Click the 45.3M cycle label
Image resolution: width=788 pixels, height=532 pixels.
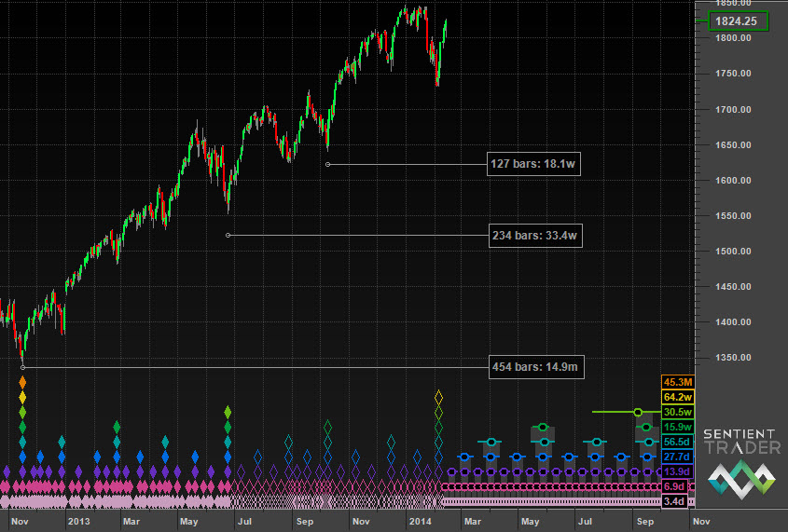click(678, 382)
